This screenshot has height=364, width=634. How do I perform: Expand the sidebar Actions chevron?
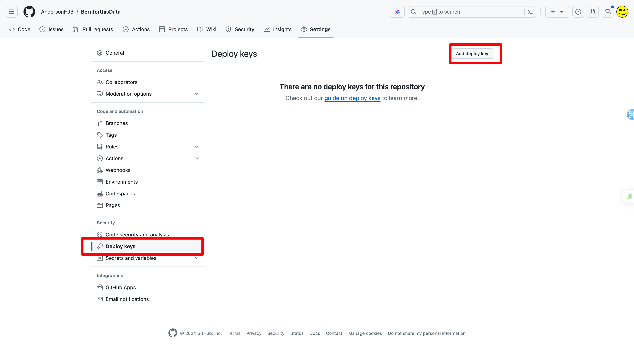pos(197,158)
